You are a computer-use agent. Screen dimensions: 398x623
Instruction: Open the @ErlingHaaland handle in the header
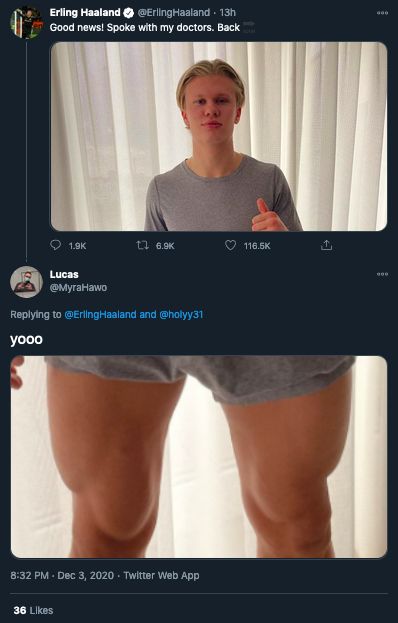tap(174, 13)
